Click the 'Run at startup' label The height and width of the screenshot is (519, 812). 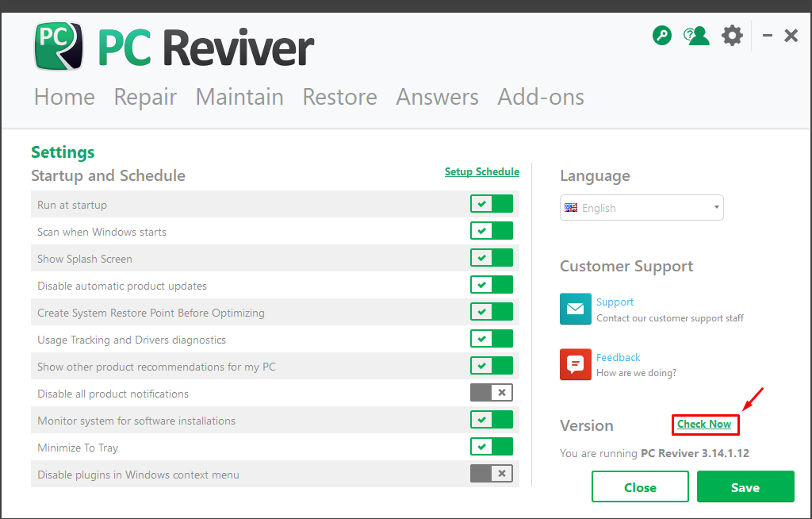point(72,205)
